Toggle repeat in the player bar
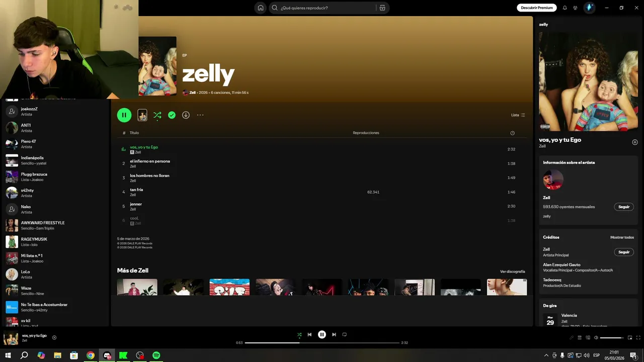 pos(345,334)
